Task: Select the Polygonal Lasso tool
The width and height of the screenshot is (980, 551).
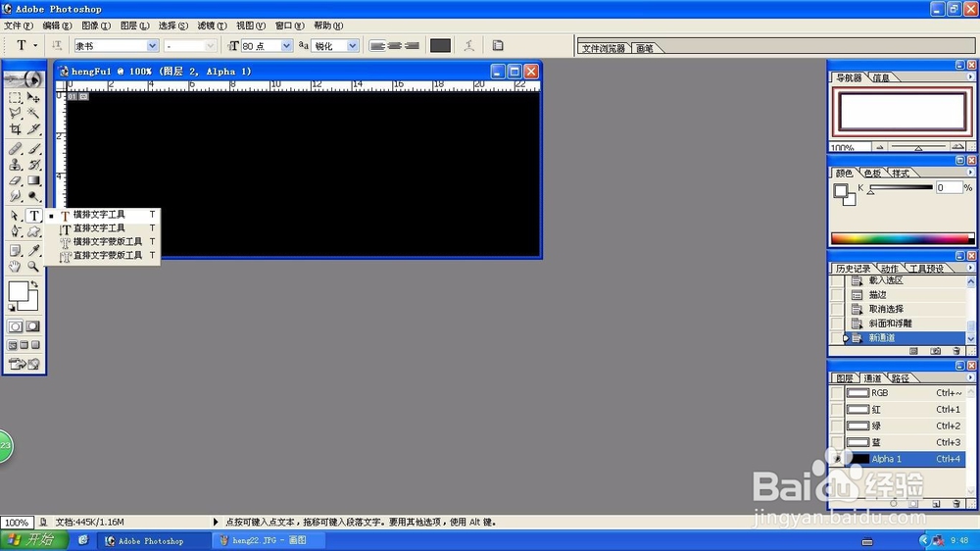Action: tap(15, 113)
